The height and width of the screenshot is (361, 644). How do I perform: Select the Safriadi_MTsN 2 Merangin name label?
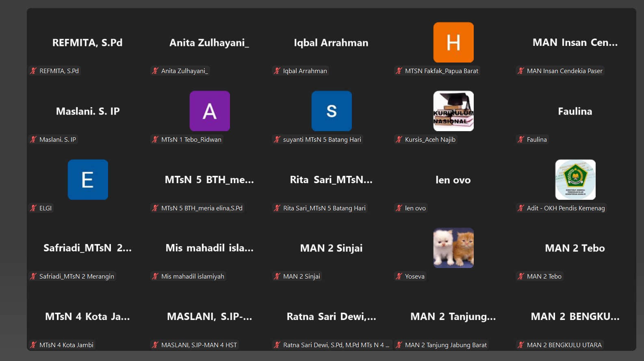tap(76, 276)
